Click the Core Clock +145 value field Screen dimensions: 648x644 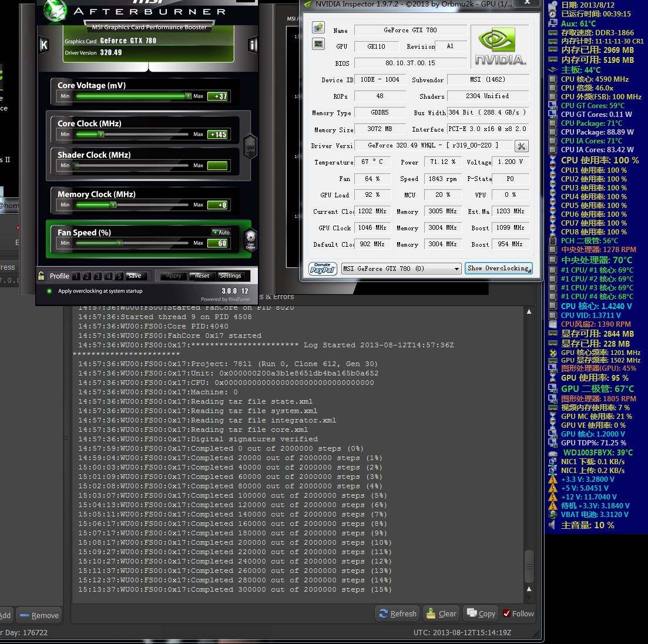pyautogui.click(x=218, y=135)
